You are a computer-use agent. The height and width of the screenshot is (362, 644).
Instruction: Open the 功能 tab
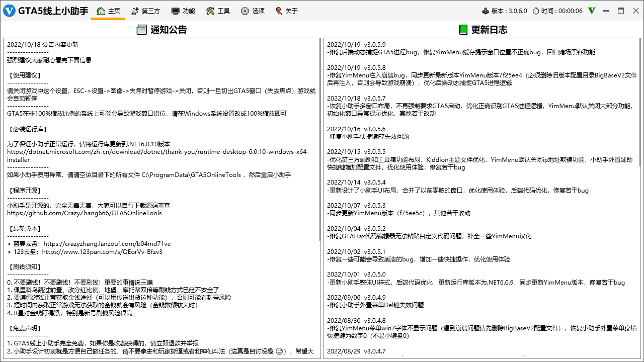[x=183, y=11]
